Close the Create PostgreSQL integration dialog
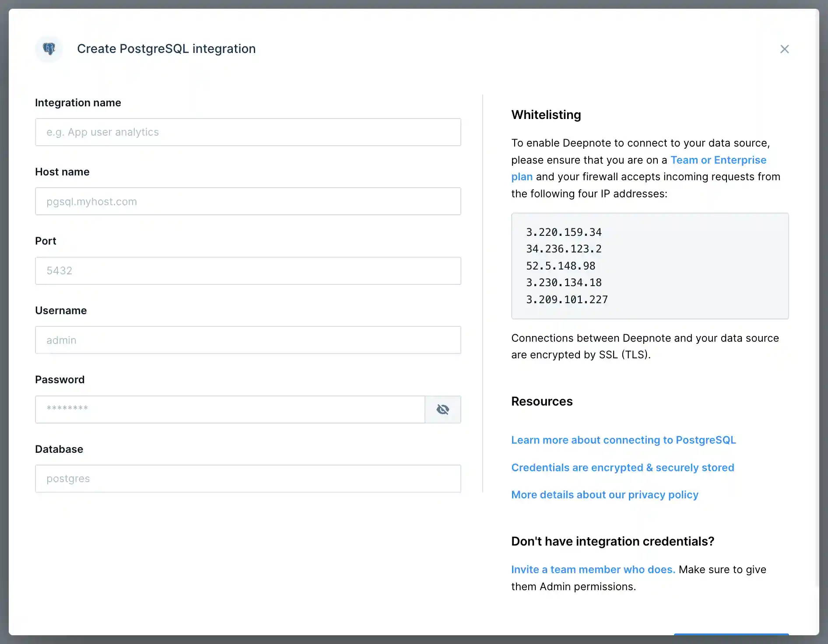 (784, 49)
